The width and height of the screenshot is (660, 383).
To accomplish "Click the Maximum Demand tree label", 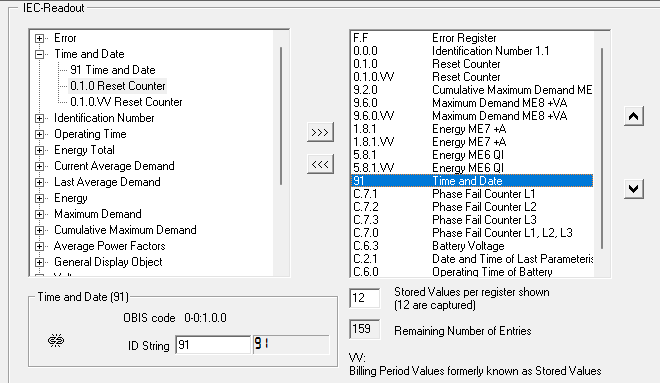I will coord(98,214).
